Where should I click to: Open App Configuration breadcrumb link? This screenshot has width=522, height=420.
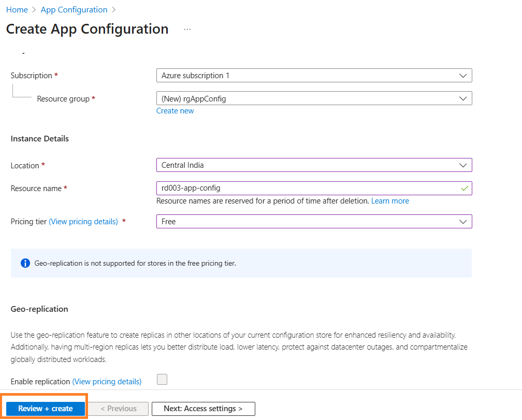click(74, 9)
